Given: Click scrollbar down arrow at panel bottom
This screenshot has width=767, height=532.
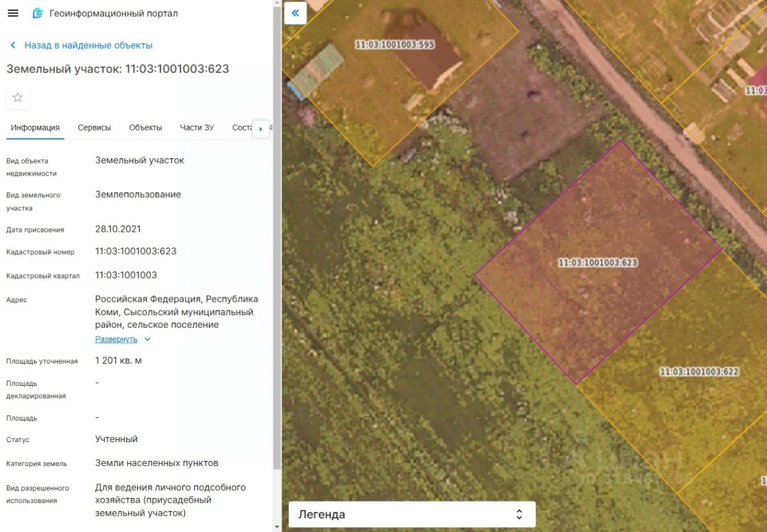Looking at the screenshot, I should [x=276, y=527].
